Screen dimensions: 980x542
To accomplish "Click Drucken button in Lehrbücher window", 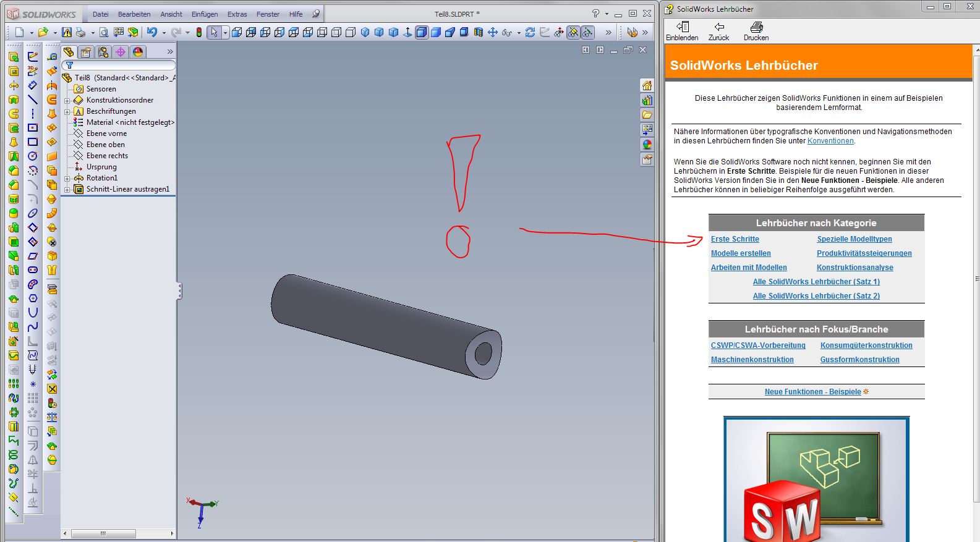I will pos(756,32).
